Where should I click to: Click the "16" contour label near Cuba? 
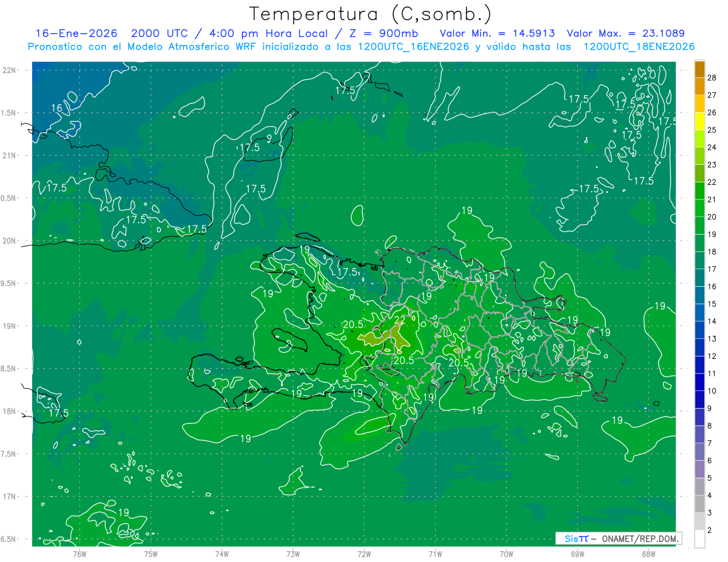[x=56, y=108]
